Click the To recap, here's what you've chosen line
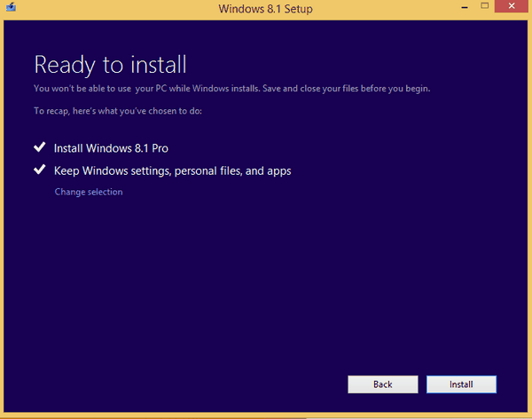The image size is (532, 419). pos(118,111)
